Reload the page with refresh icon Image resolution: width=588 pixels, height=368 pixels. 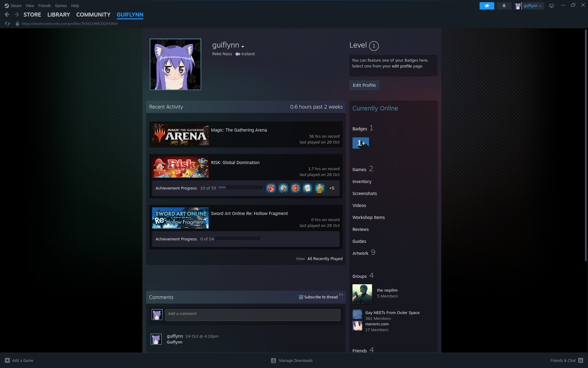pyautogui.click(x=7, y=24)
